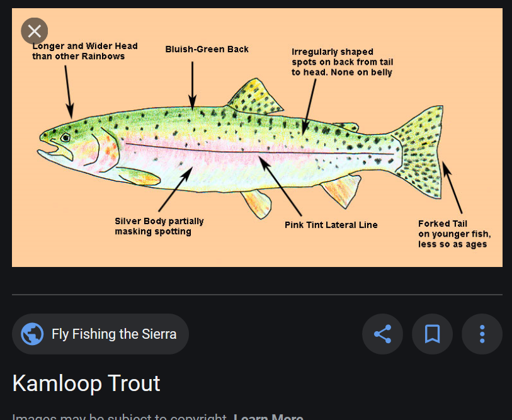Click the globe icon beside Fly Fishing

coord(32,334)
